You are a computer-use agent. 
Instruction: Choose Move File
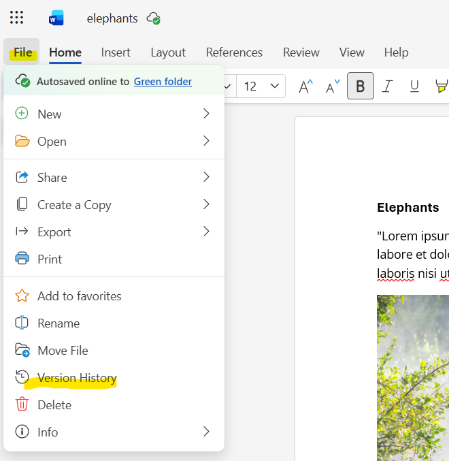coord(114,351)
